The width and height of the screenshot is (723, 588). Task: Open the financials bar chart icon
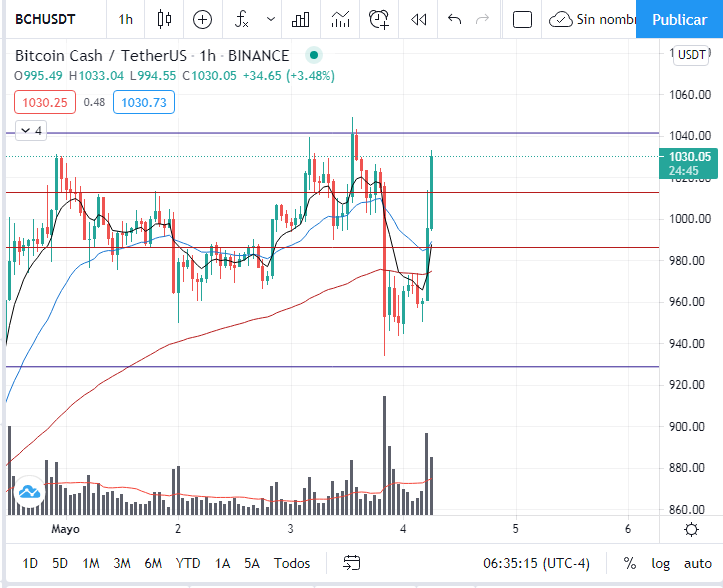pos(301,20)
